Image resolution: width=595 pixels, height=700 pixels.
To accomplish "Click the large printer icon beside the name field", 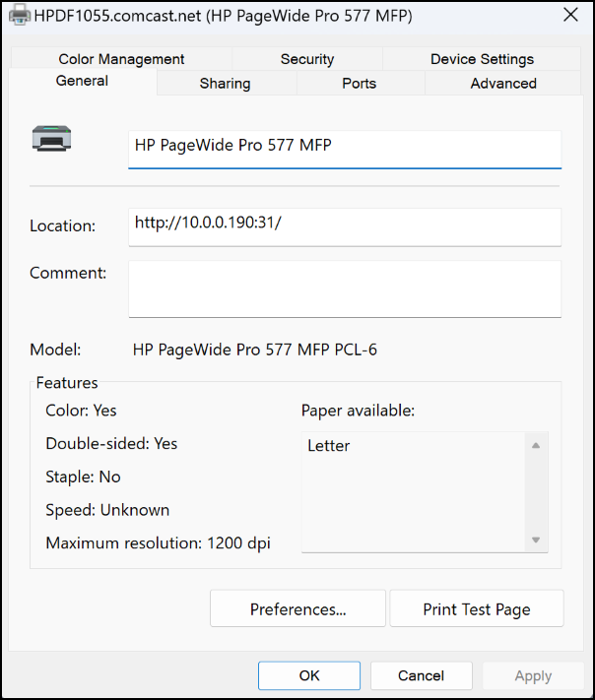I will (52, 139).
